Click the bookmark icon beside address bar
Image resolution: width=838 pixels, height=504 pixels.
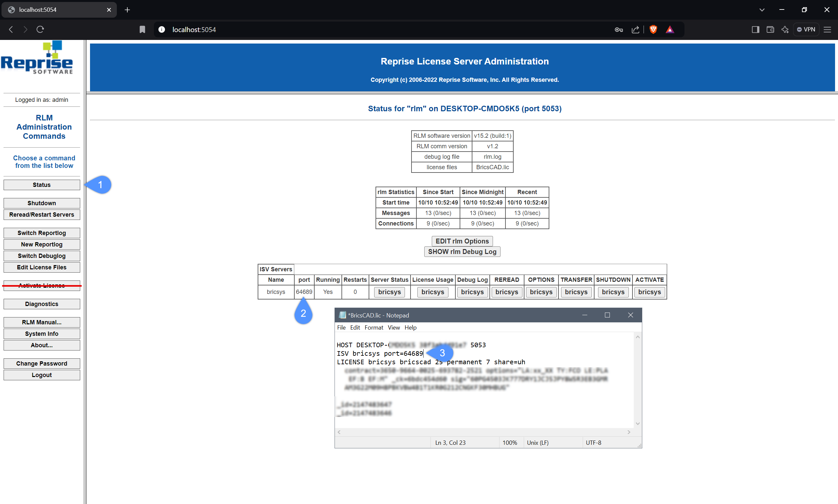point(142,29)
